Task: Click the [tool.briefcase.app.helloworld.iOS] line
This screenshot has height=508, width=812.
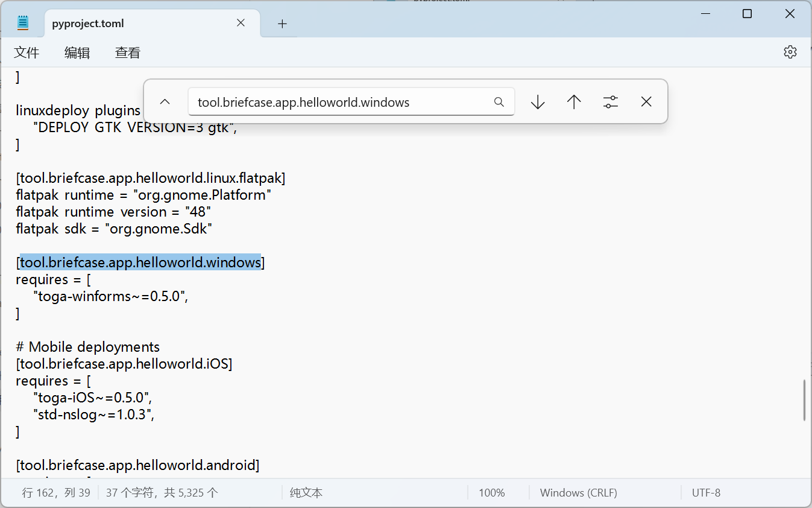Action: click(124, 364)
